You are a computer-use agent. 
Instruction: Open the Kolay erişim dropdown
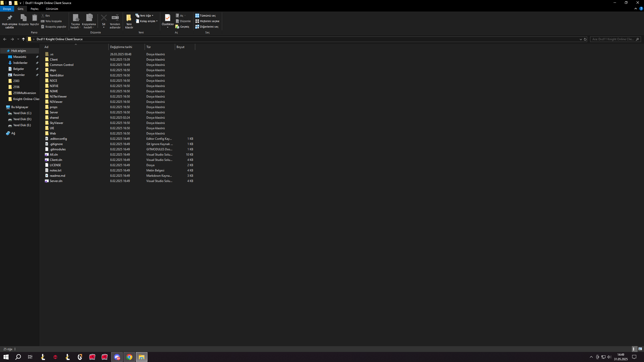[x=147, y=21]
